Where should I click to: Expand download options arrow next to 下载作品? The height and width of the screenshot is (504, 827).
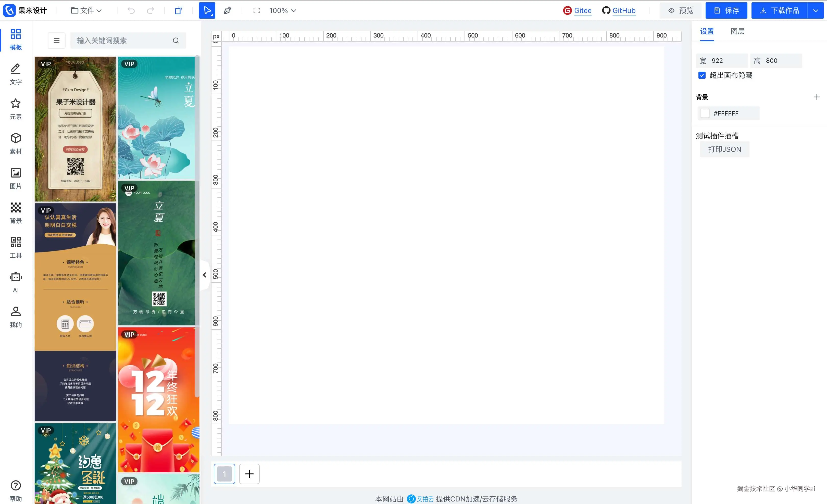[x=815, y=10]
